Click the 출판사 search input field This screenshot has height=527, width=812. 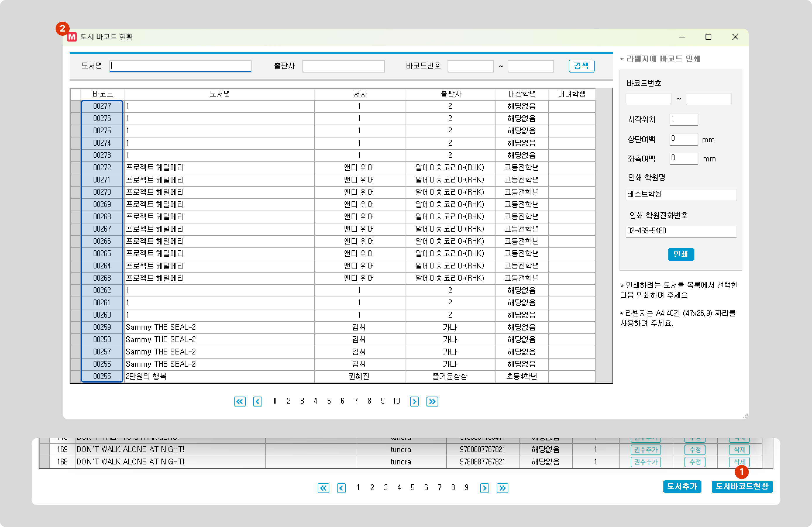[x=343, y=66]
